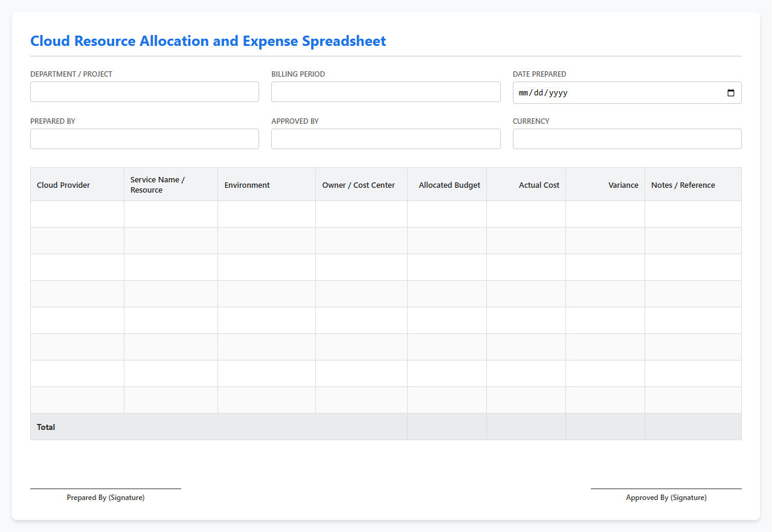The width and height of the screenshot is (772, 532).
Task: Click the DATE PREPARED field label
Action: (539, 74)
